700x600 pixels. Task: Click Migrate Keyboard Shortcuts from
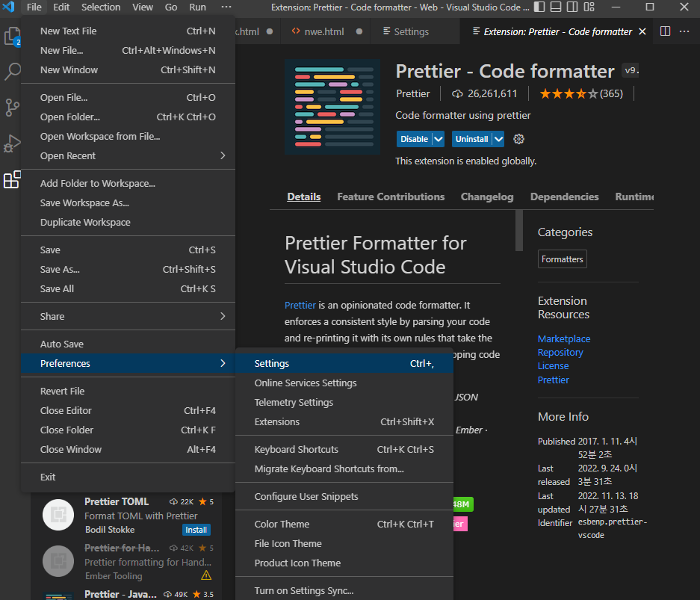344,468
